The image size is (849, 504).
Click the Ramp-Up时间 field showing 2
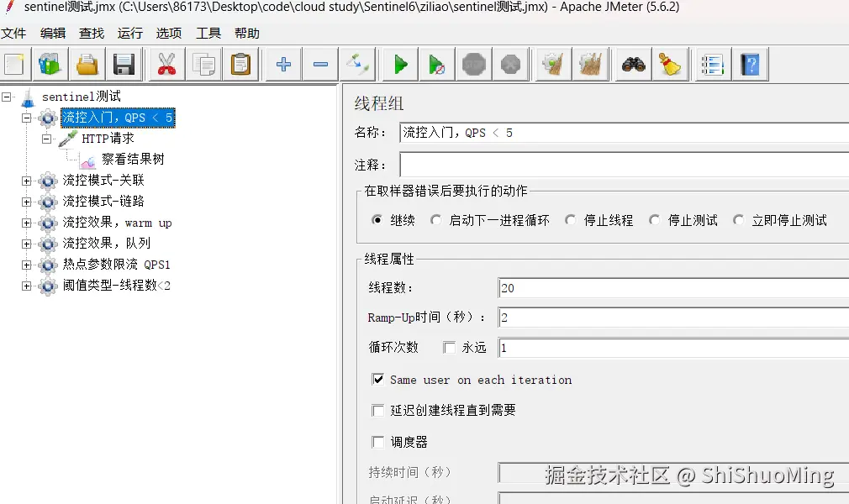[x=673, y=318]
